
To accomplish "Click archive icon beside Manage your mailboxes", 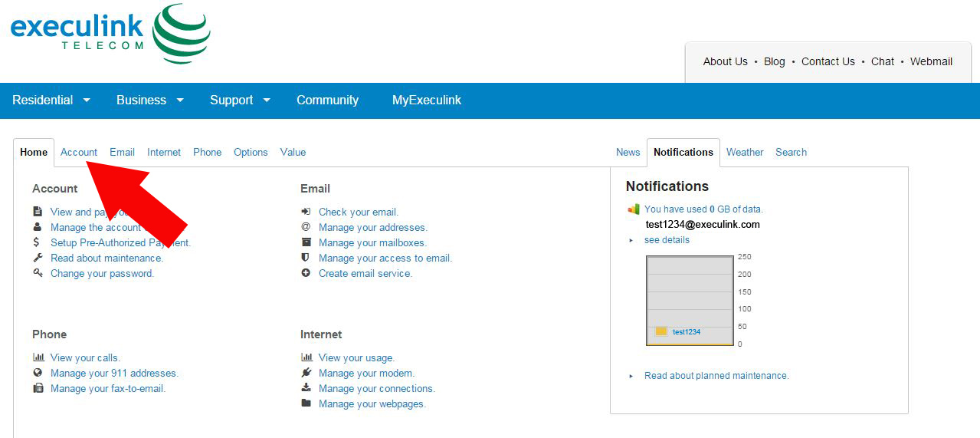I will pyautogui.click(x=306, y=242).
